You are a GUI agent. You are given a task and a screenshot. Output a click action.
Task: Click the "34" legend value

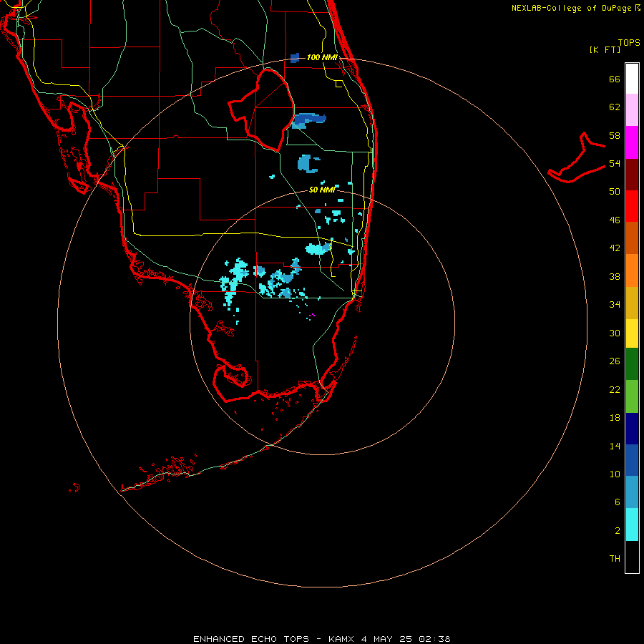click(615, 305)
